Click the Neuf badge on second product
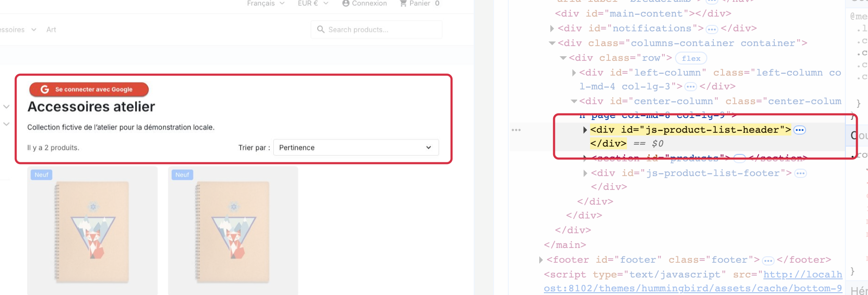The image size is (868, 295). click(182, 175)
